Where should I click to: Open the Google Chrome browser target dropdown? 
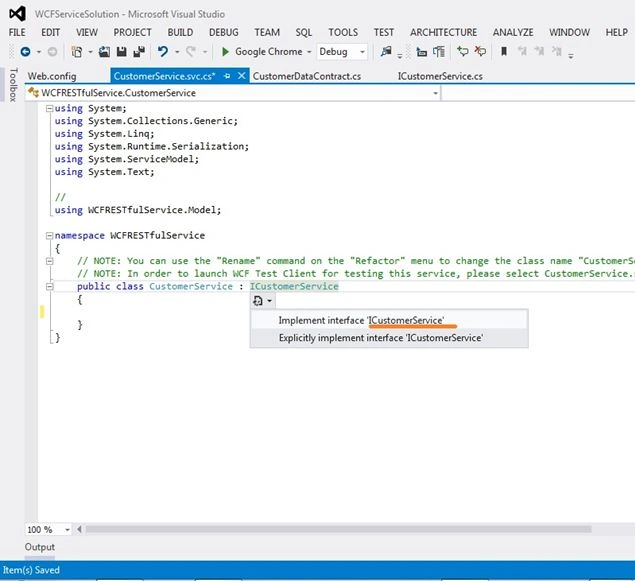[x=309, y=52]
